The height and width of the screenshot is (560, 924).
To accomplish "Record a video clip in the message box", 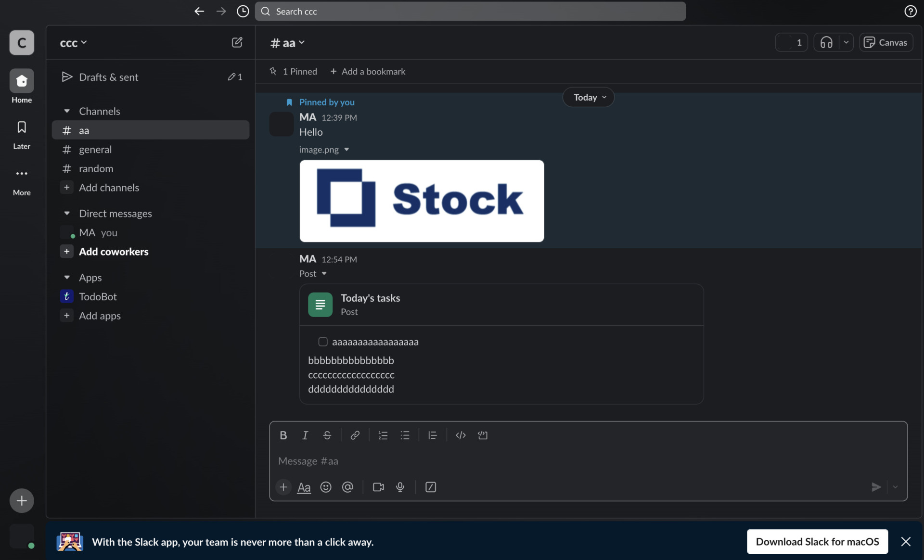I will [x=378, y=487].
